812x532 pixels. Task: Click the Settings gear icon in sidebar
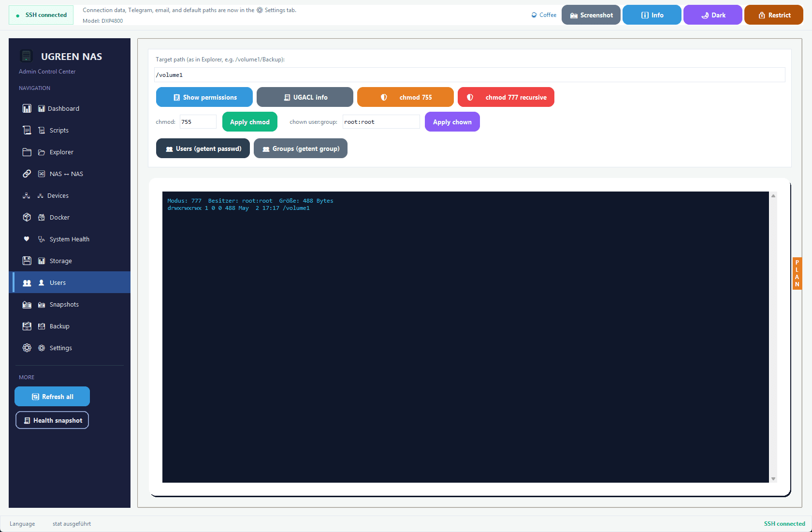pos(27,348)
